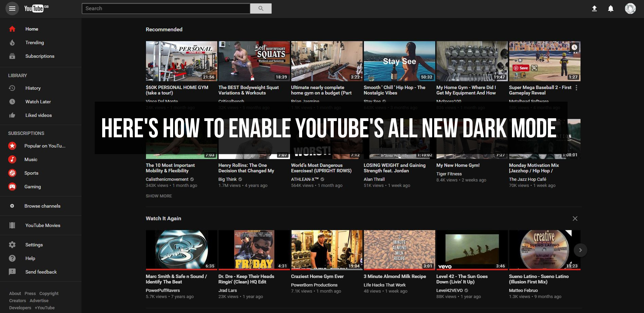Dismiss the Watch It Again section
The image size is (644, 313).
click(x=575, y=219)
